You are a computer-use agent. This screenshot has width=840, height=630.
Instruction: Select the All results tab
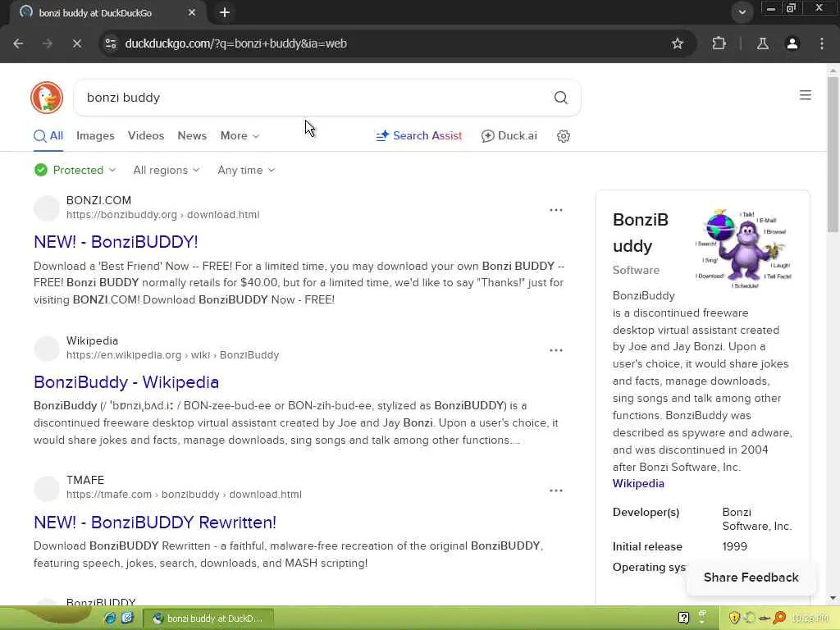point(48,135)
